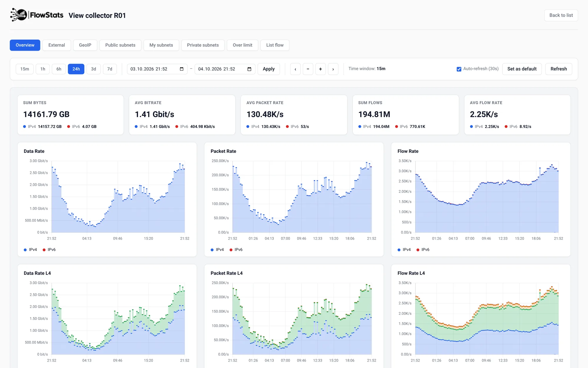Select the 1h time range
Image resolution: width=588 pixels, height=368 pixels.
click(x=43, y=69)
